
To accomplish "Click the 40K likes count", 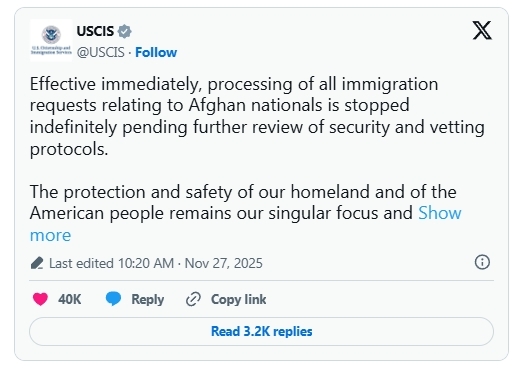I will click(x=70, y=299).
